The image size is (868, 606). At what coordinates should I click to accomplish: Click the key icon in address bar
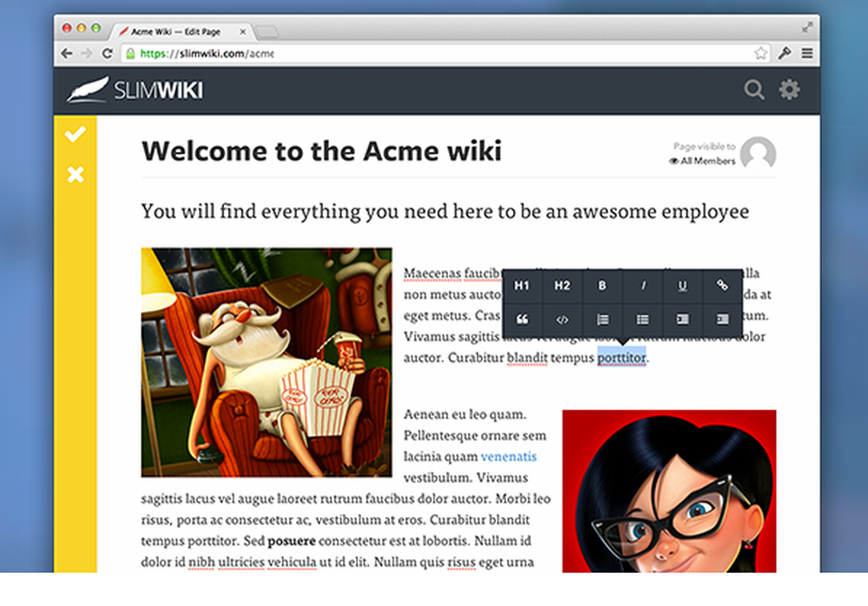(x=784, y=53)
